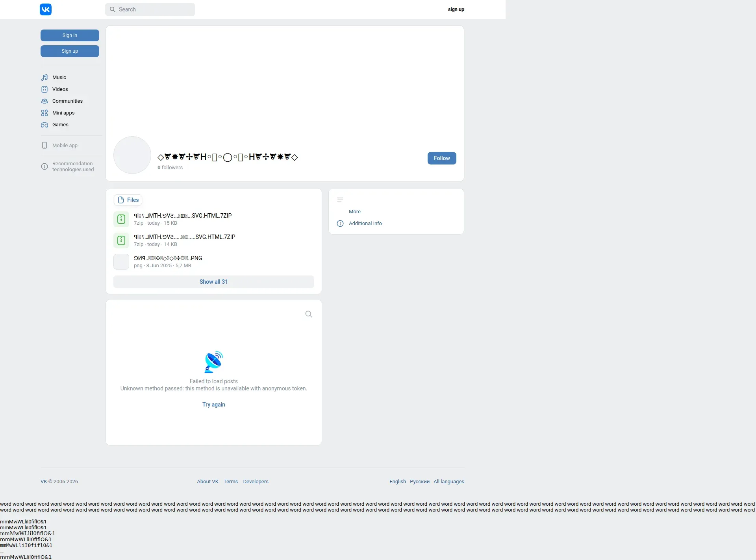This screenshot has height=560, width=756.
Task: Open Communities from the sidebar
Action: pyautogui.click(x=67, y=101)
